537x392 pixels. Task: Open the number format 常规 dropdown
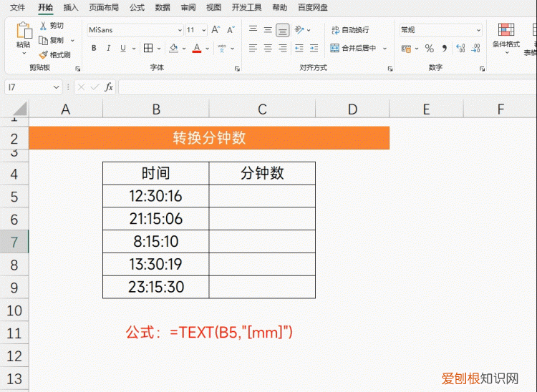(478, 30)
